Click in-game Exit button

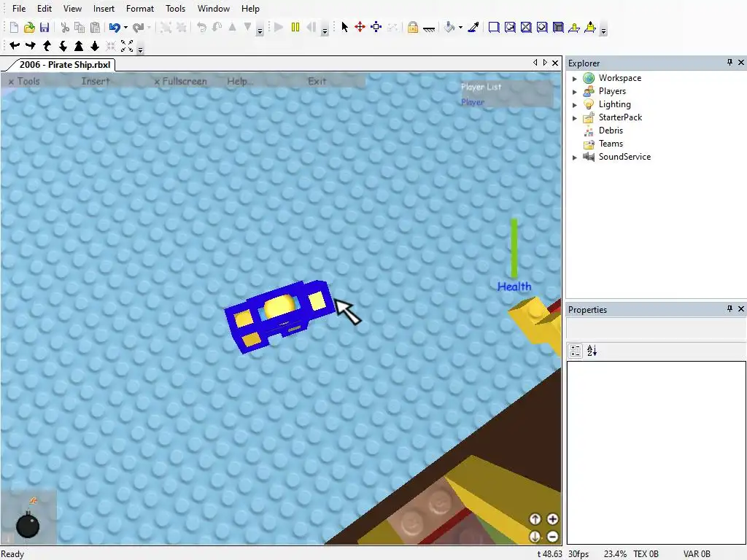[317, 82]
